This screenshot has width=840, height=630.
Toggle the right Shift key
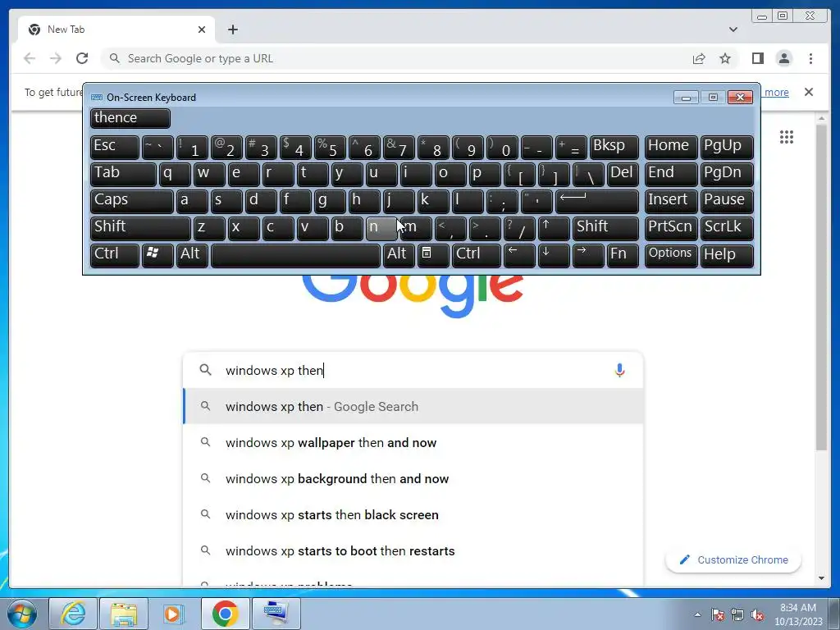605,228
